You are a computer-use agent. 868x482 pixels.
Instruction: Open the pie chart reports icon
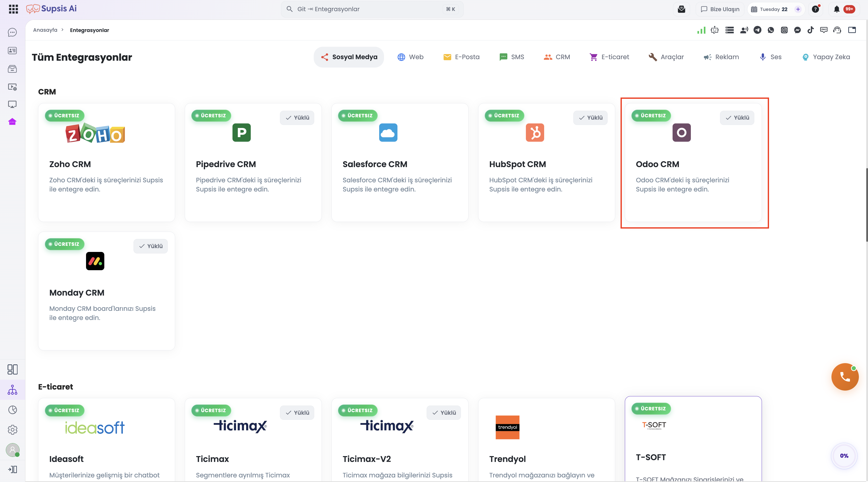pos(12,410)
